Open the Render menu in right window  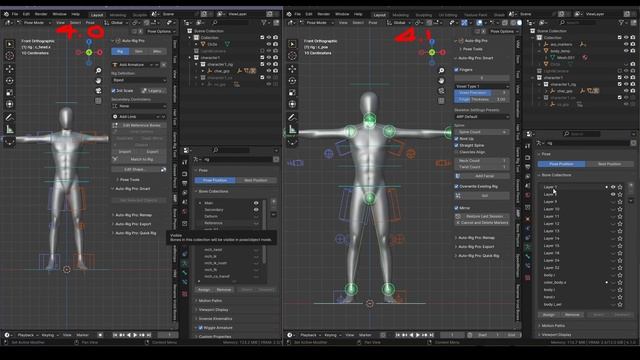pyautogui.click(x=324, y=14)
